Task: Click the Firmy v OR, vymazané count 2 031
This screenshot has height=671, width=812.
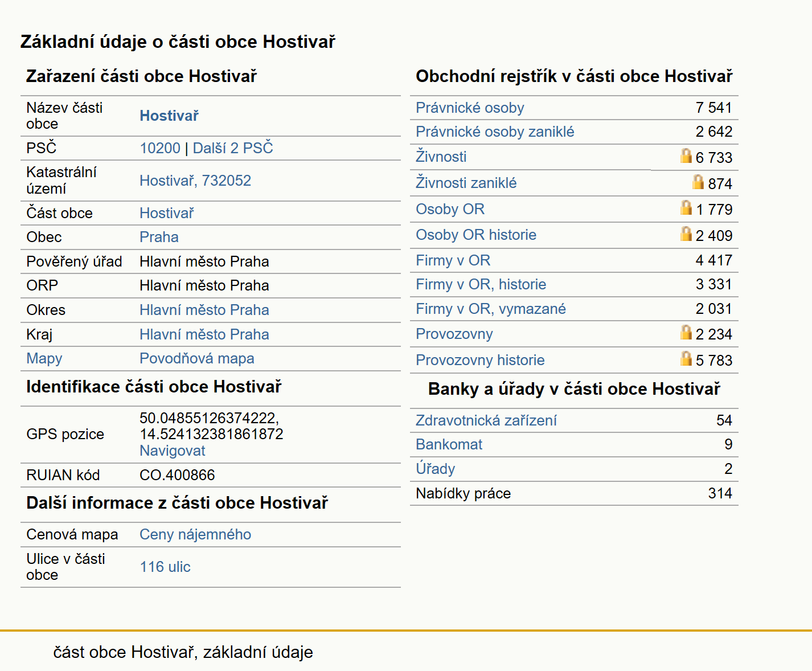Action: coord(713,309)
